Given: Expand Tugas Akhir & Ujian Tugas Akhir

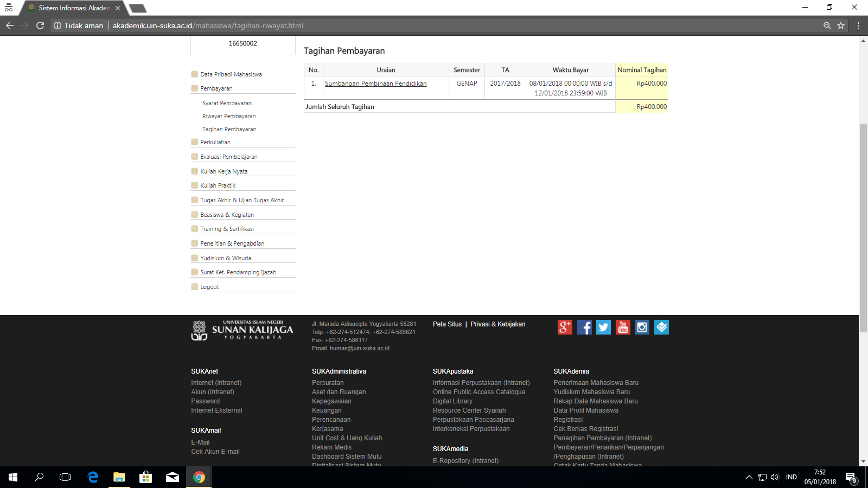Looking at the screenshot, I should [x=242, y=200].
